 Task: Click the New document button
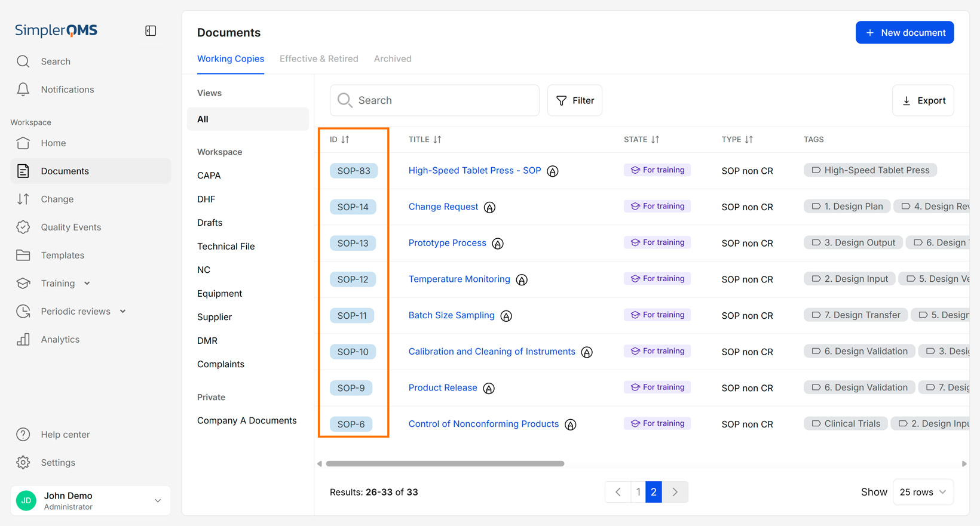click(x=905, y=33)
